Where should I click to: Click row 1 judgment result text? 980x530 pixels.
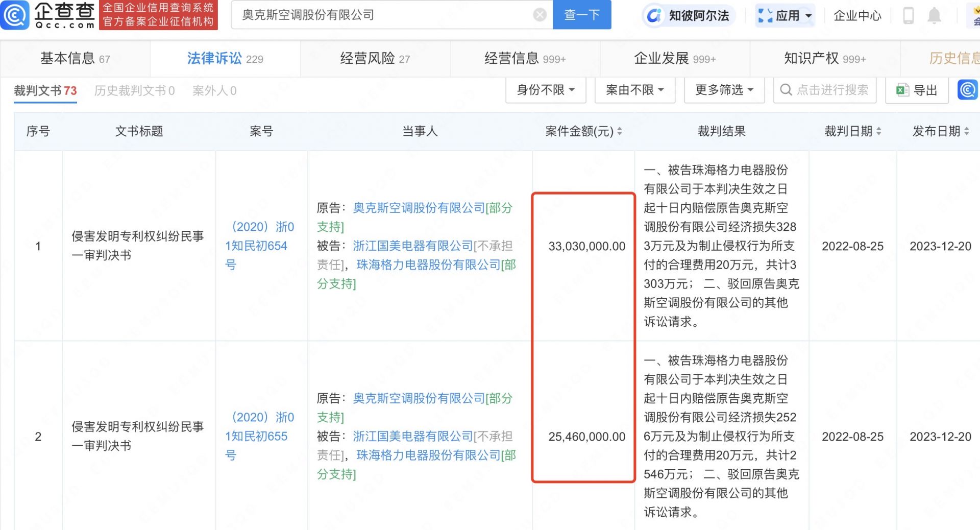click(721, 246)
